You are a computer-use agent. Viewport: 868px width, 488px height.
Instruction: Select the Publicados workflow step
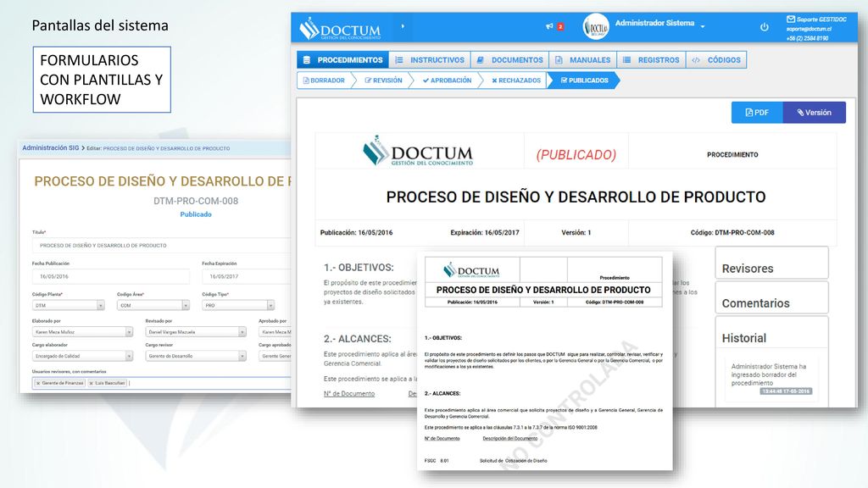[x=584, y=80]
